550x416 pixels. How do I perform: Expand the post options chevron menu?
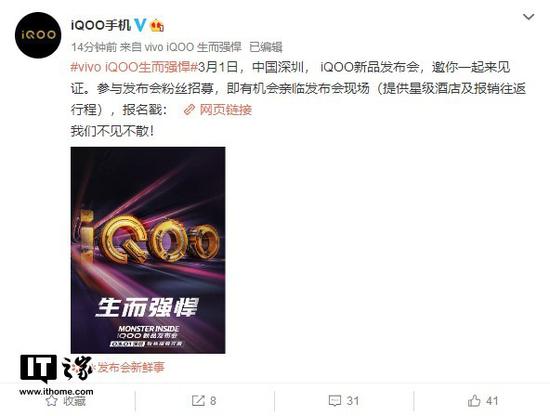point(528,17)
